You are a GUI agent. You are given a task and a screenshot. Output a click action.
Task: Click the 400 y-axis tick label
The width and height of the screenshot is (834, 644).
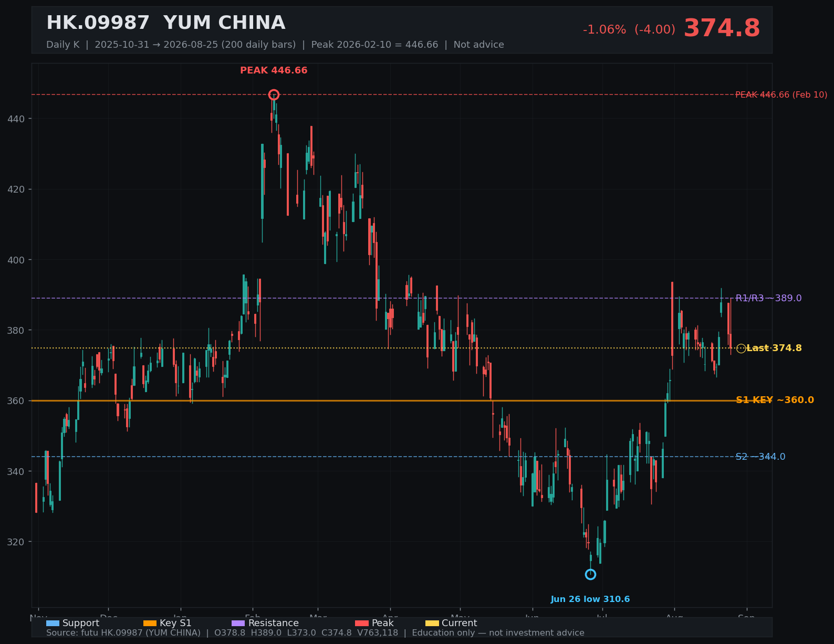pos(16,260)
